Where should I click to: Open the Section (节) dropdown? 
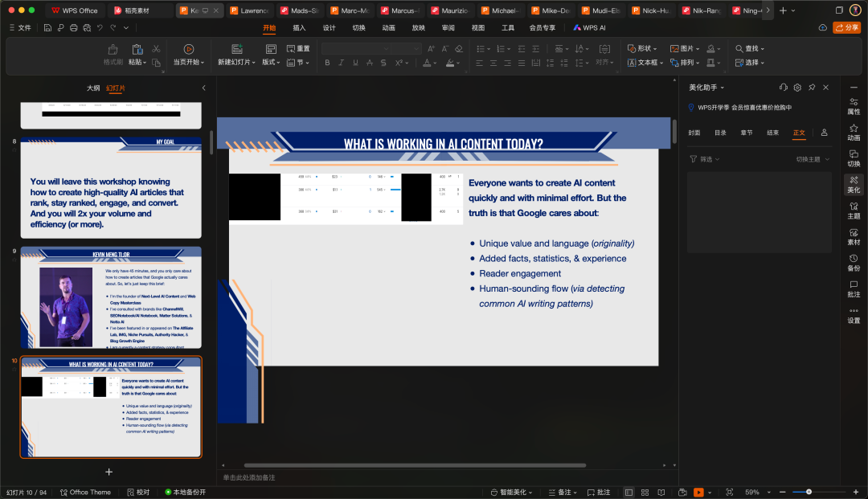[x=298, y=63]
